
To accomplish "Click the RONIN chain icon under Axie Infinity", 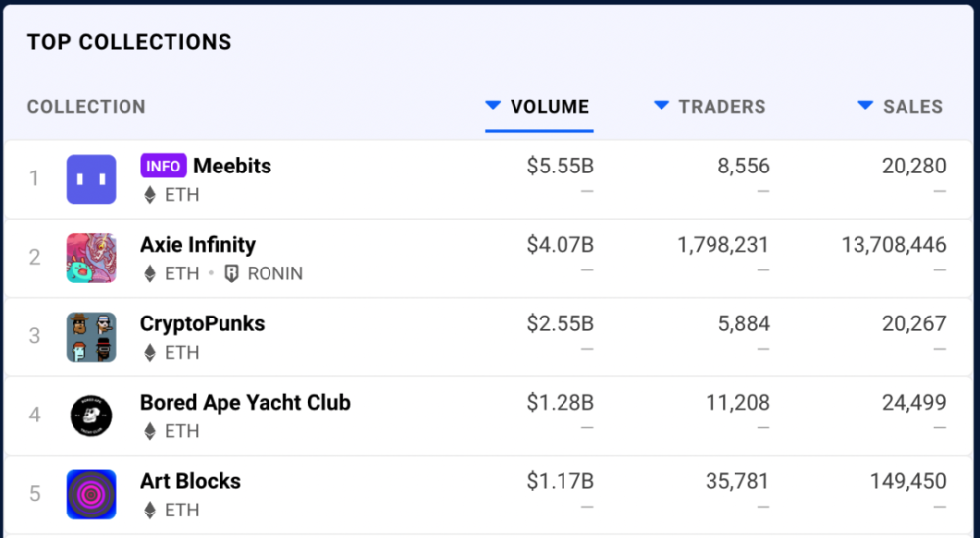I will (x=231, y=274).
